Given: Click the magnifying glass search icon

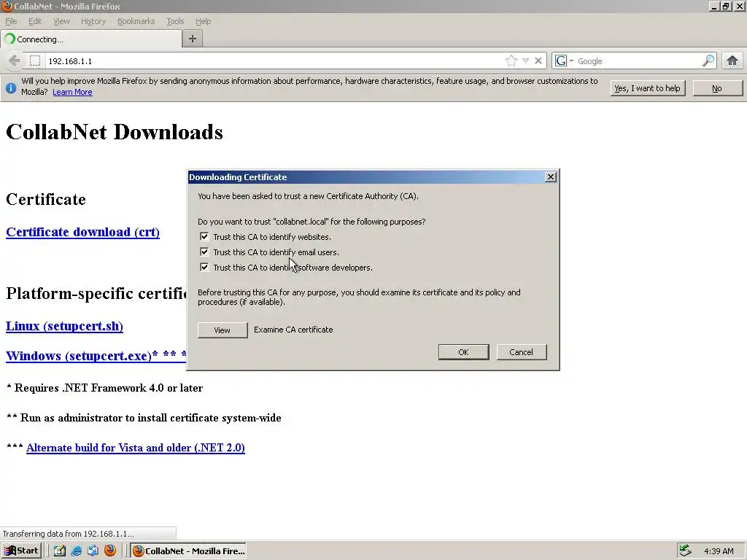Looking at the screenshot, I should 708,61.
